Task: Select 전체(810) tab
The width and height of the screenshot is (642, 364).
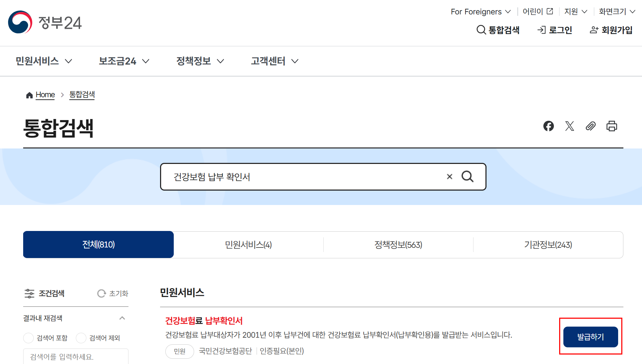Action: point(98,244)
